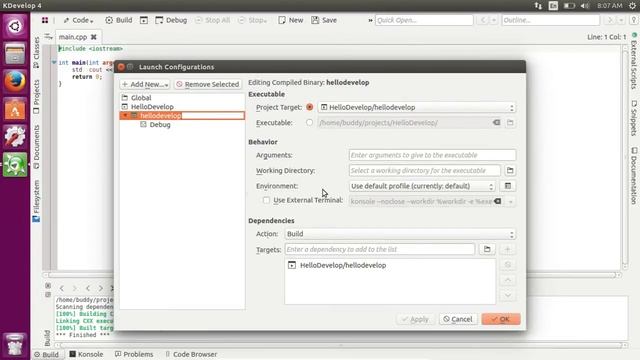This screenshot has height=360, width=640.
Task: Open environment profile configuration icon
Action: tap(508, 186)
